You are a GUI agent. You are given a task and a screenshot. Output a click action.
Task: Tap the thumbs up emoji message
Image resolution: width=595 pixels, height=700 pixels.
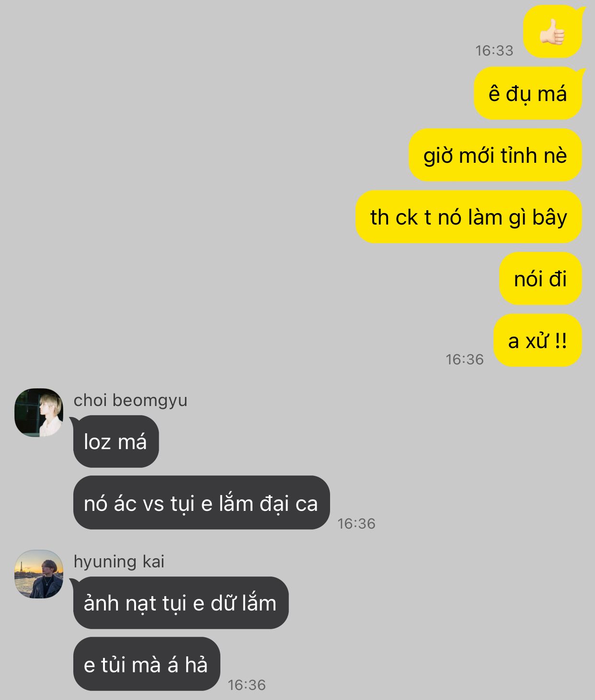553,32
